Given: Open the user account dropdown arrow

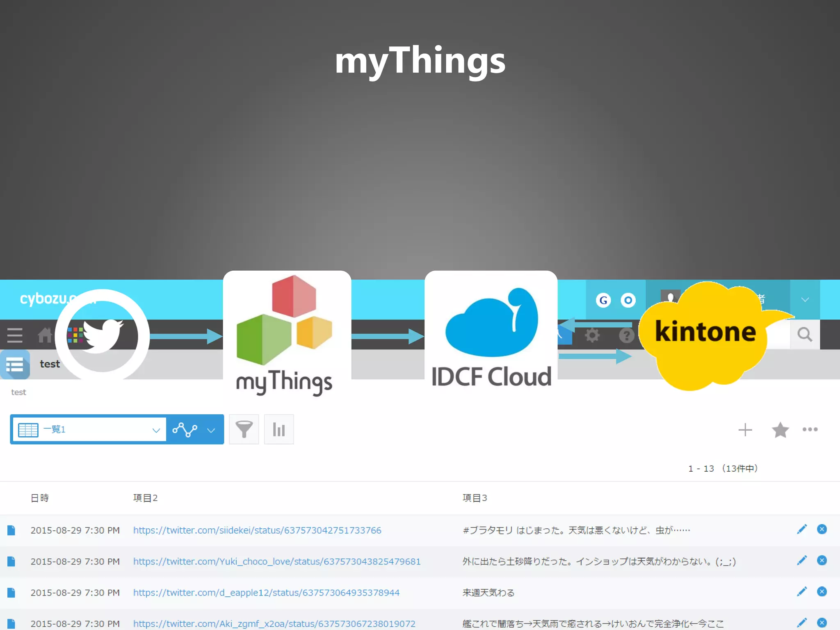Looking at the screenshot, I should 805,299.
